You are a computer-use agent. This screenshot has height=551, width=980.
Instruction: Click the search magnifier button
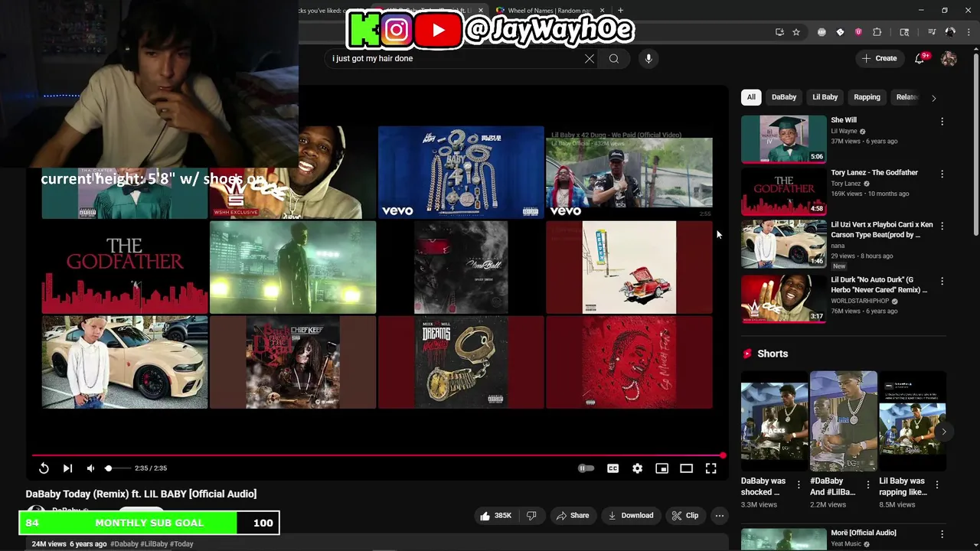(614, 59)
